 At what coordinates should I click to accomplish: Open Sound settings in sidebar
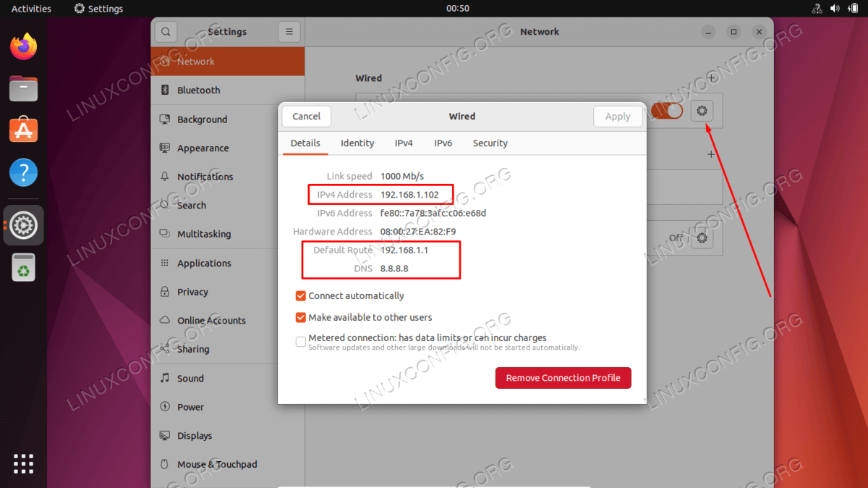(x=227, y=378)
